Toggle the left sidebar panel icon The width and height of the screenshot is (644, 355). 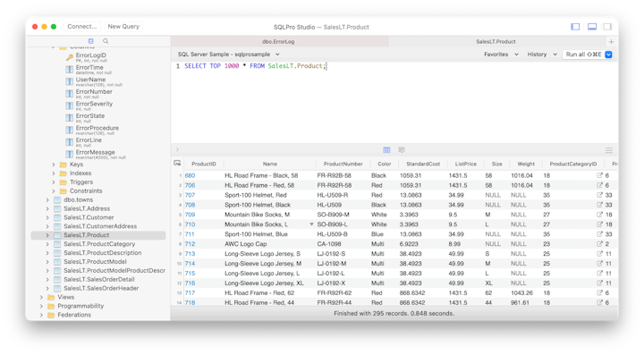pos(575,27)
